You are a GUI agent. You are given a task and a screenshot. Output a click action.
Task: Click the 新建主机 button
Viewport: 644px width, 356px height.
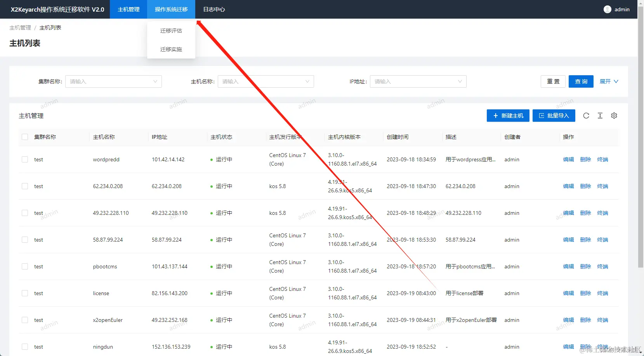(x=508, y=116)
